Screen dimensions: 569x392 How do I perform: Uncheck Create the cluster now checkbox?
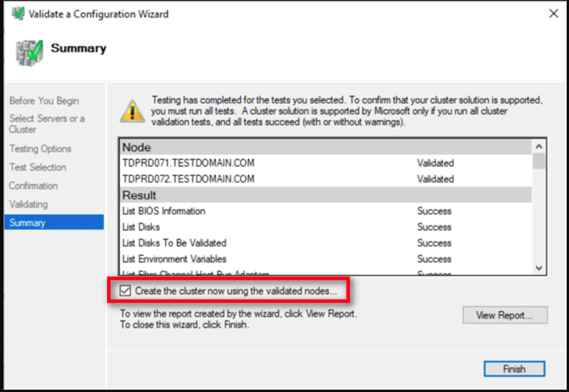(x=125, y=291)
